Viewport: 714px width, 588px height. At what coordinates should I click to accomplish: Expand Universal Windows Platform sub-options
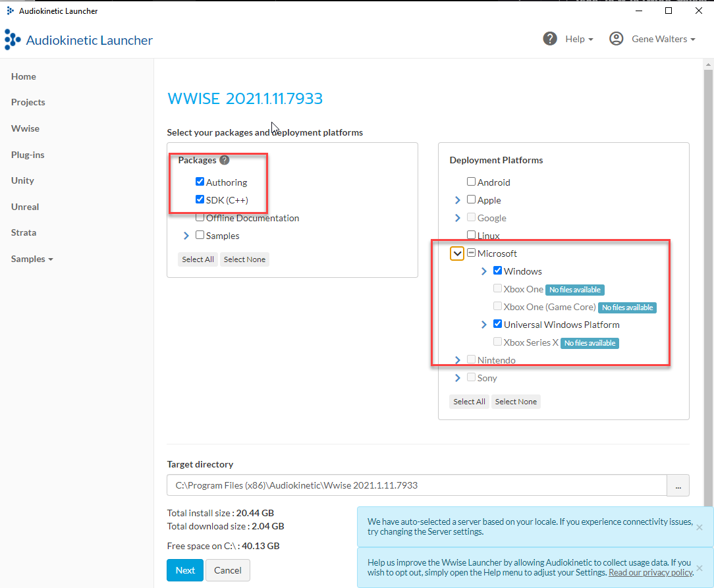pyautogui.click(x=484, y=325)
